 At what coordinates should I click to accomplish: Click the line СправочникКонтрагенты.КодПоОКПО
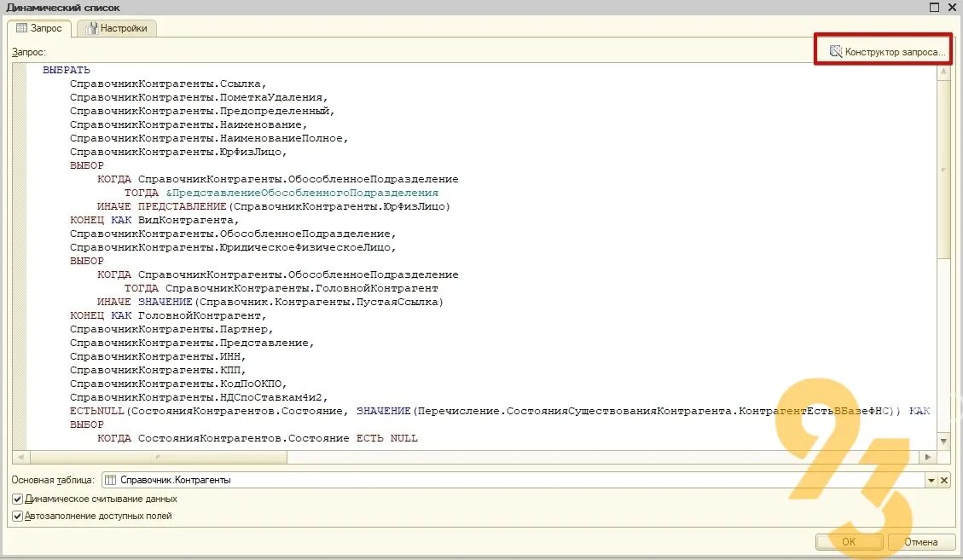178,384
